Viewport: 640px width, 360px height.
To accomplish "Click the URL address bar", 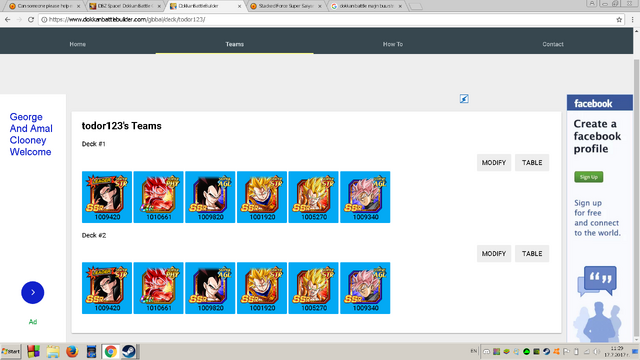I will [x=327, y=19].
